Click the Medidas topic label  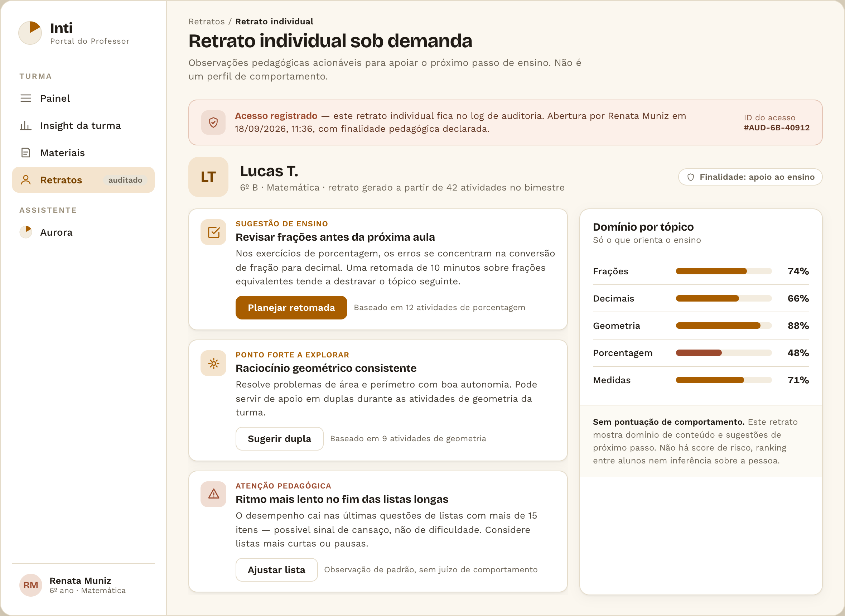(x=612, y=380)
